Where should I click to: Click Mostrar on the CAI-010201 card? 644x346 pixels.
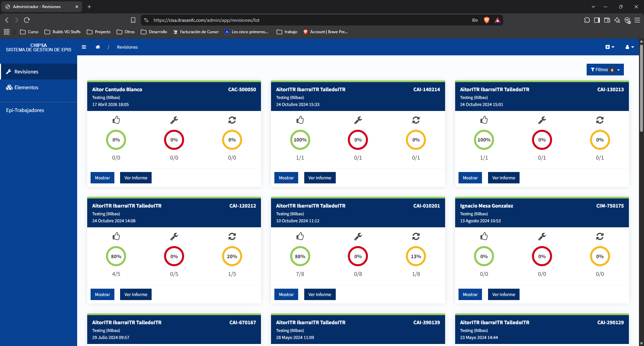tap(286, 294)
